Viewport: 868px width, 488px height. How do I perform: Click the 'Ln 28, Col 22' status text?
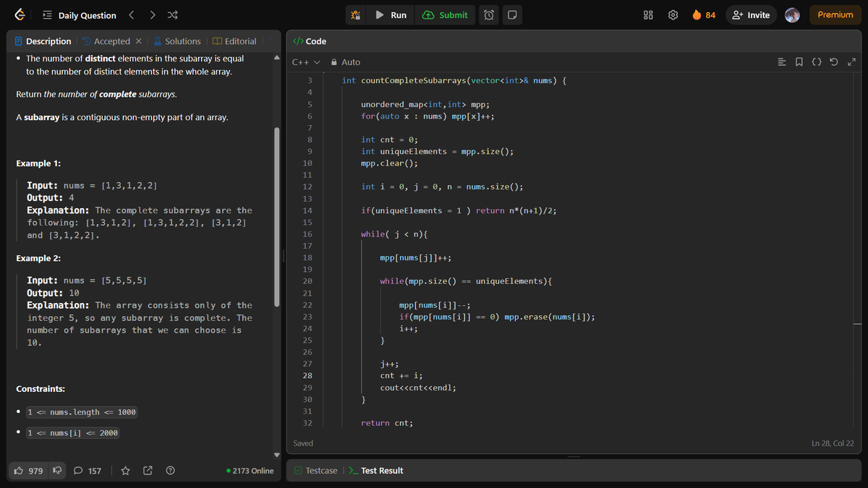[833, 443]
